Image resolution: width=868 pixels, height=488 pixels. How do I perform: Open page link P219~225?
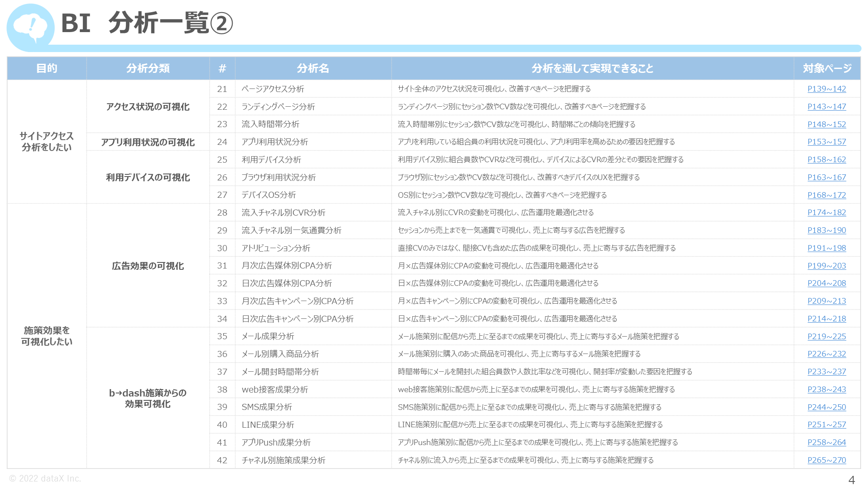[x=827, y=337]
